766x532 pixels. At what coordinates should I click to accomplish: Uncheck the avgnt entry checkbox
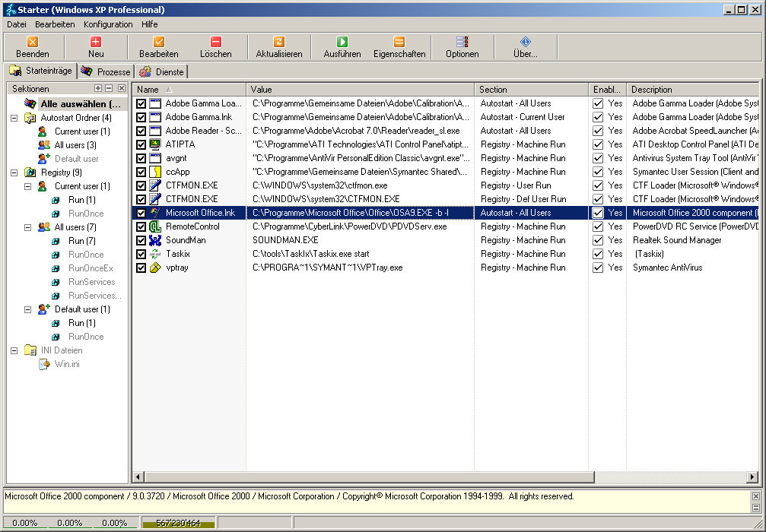pos(141,158)
